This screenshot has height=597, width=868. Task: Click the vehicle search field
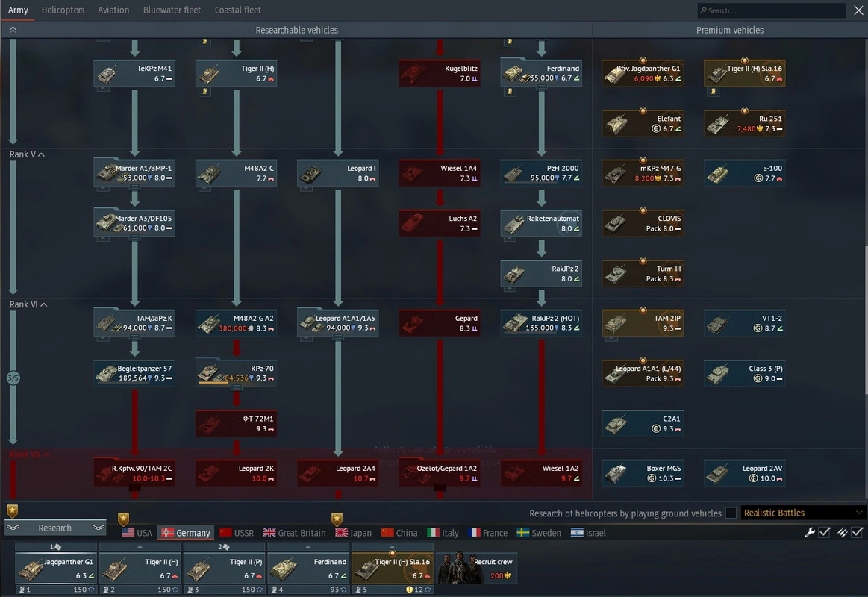point(772,10)
